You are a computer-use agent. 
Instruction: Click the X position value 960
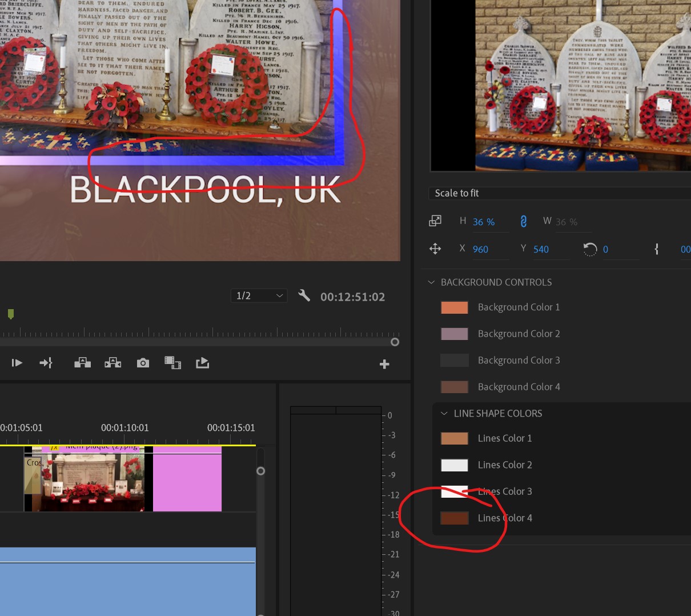480,249
